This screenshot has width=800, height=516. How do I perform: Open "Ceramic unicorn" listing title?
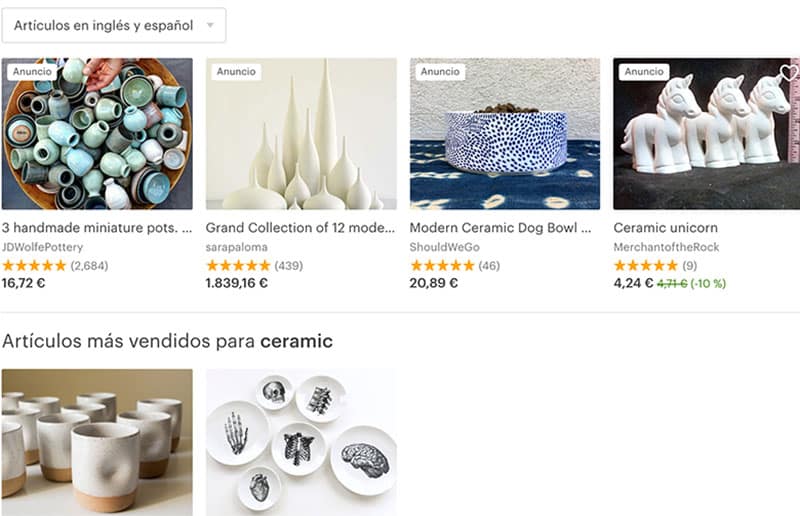(666, 228)
